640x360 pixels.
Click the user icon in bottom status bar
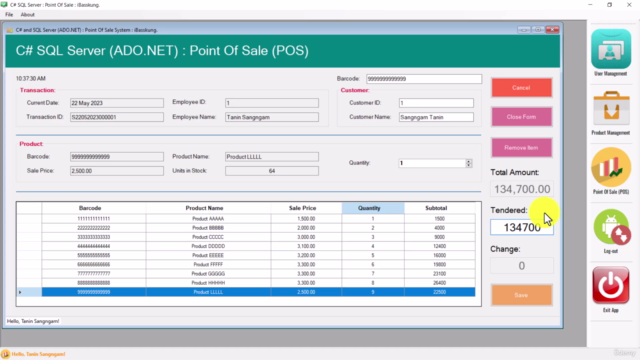pos(5,354)
